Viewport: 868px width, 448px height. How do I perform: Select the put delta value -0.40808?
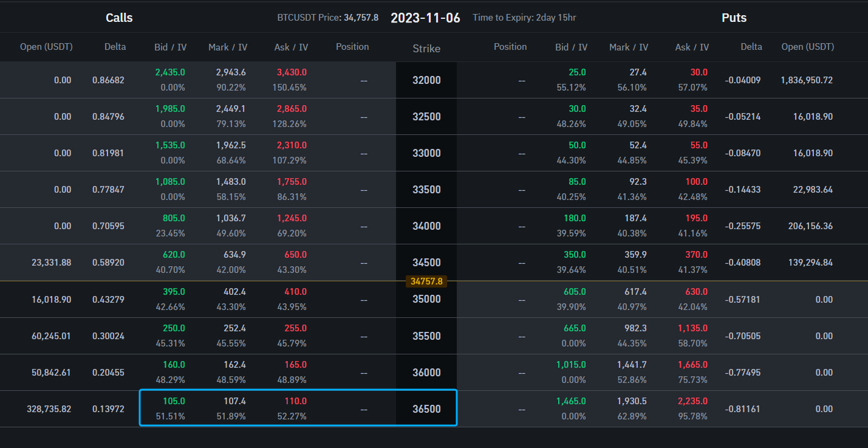tap(743, 263)
